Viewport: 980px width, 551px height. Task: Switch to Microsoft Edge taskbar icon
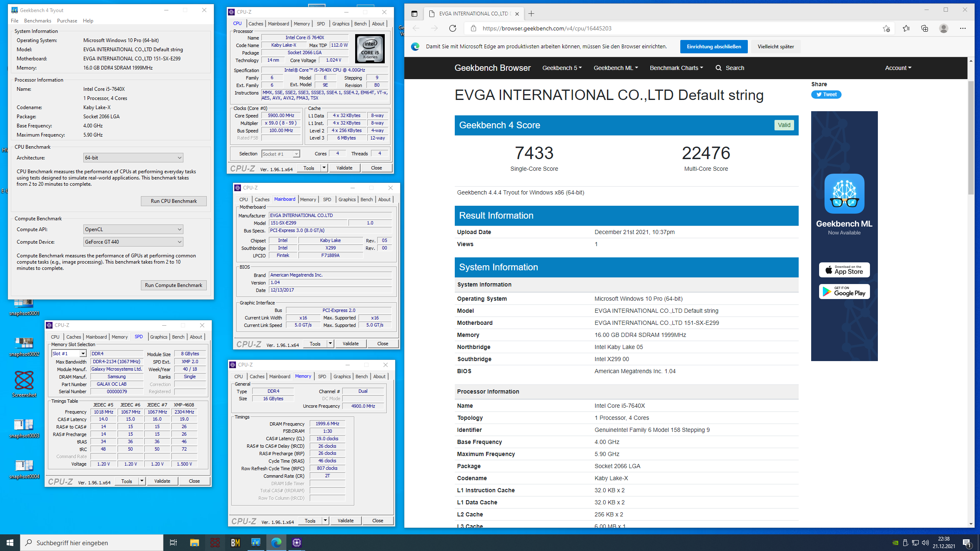coord(276,543)
